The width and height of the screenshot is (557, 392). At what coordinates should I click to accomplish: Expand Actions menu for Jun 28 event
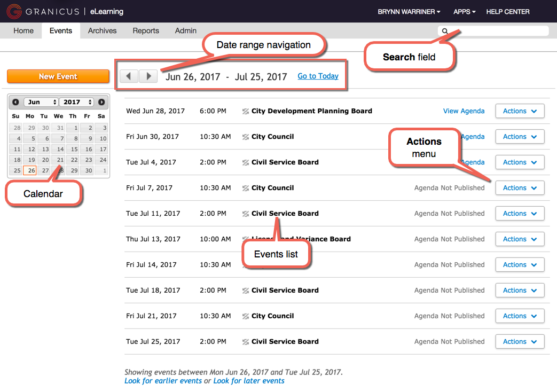point(520,111)
